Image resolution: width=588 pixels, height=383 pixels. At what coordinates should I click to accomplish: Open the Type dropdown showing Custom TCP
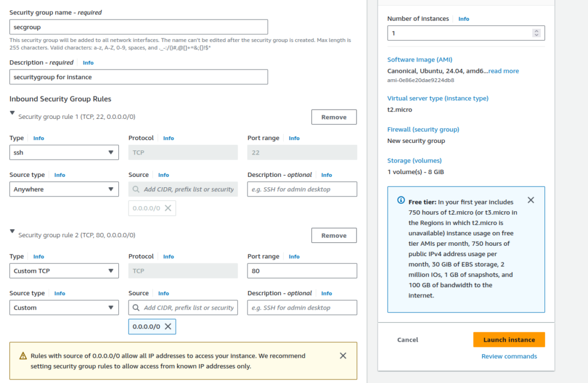click(64, 271)
